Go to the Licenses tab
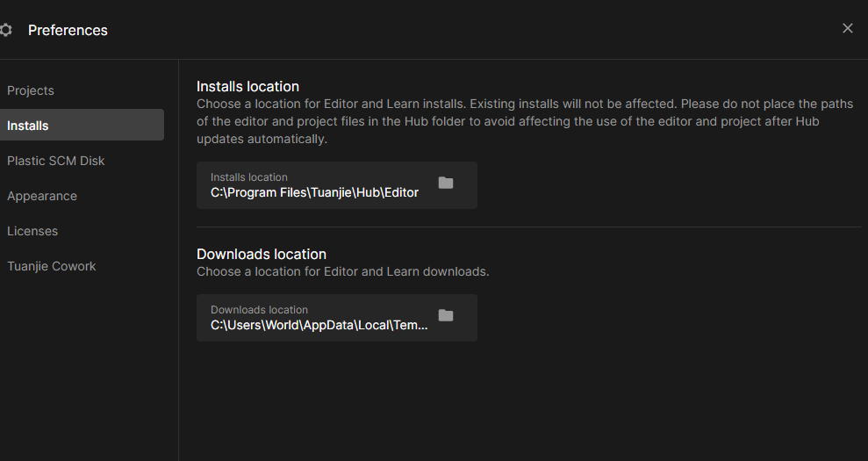The height and width of the screenshot is (461, 868). [32, 231]
